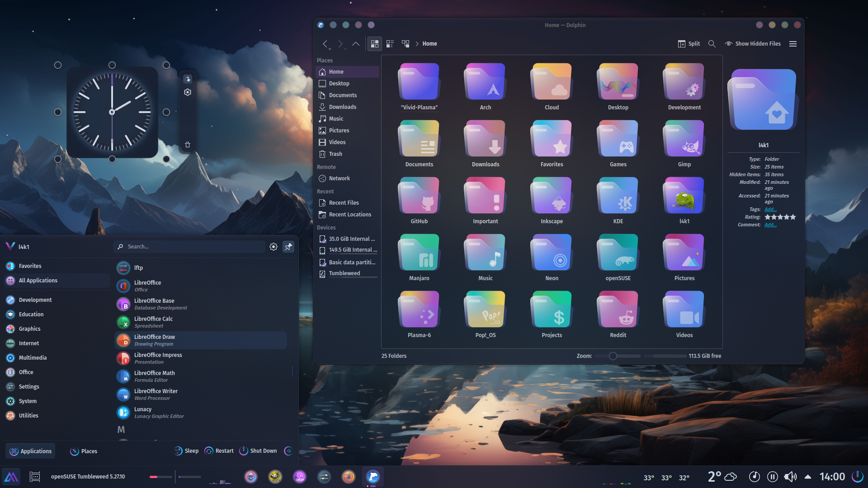
Task: Expand the Home breadcrumb chevron
Action: [x=417, y=43]
